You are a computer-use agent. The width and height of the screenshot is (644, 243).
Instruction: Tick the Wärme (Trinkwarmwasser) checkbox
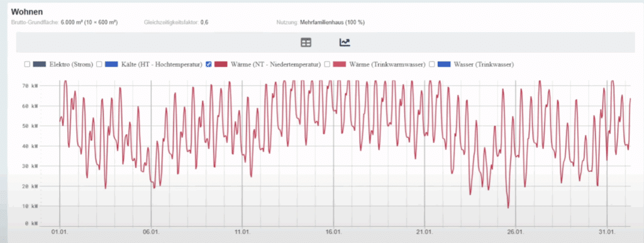coord(327,64)
